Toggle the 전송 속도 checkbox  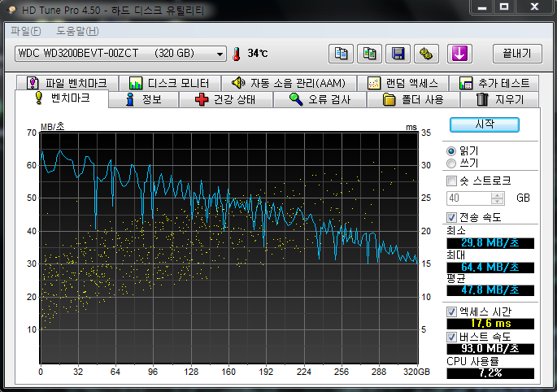pyautogui.click(x=451, y=217)
